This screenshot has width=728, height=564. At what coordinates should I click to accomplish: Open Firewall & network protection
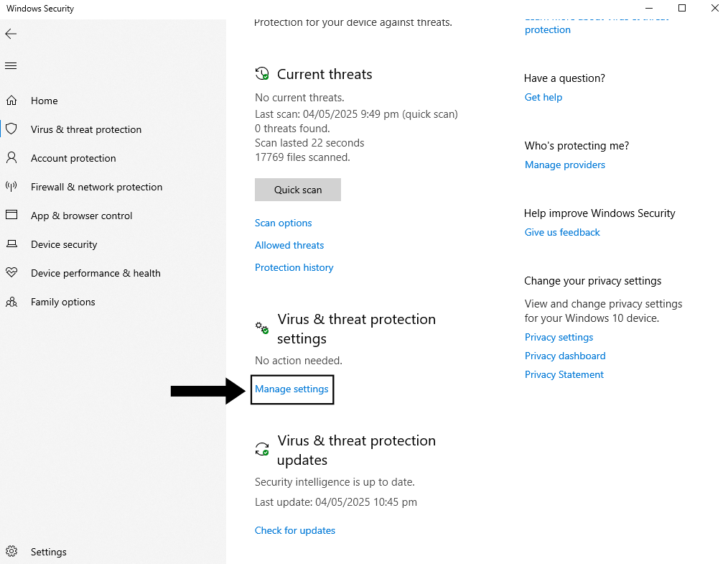(11, 187)
